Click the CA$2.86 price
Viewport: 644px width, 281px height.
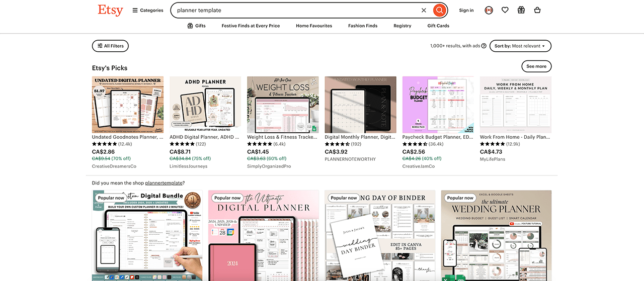tap(103, 152)
